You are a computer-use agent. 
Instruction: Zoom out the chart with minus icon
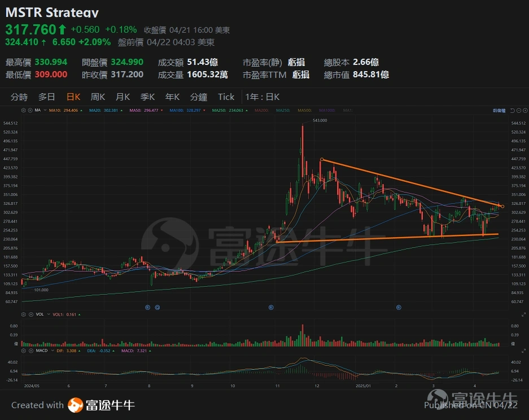point(519,110)
